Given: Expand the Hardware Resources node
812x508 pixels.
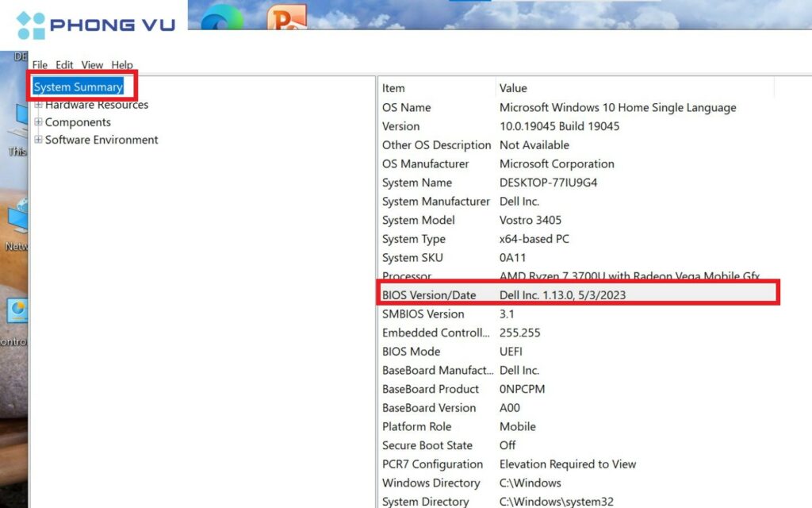Looking at the screenshot, I should click(x=38, y=105).
